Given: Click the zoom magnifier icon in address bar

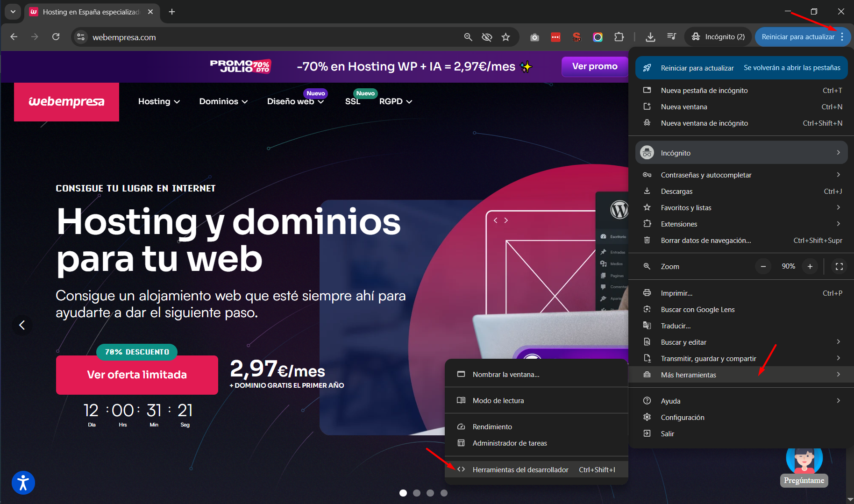Looking at the screenshot, I should [x=468, y=37].
